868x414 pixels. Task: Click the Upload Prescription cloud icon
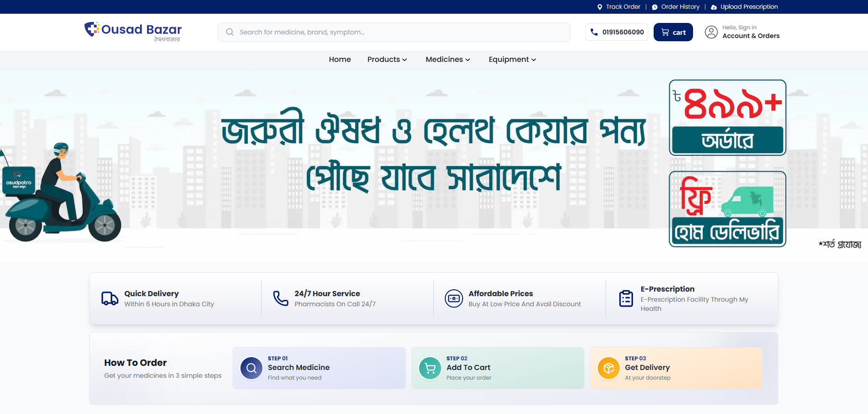coord(714,7)
